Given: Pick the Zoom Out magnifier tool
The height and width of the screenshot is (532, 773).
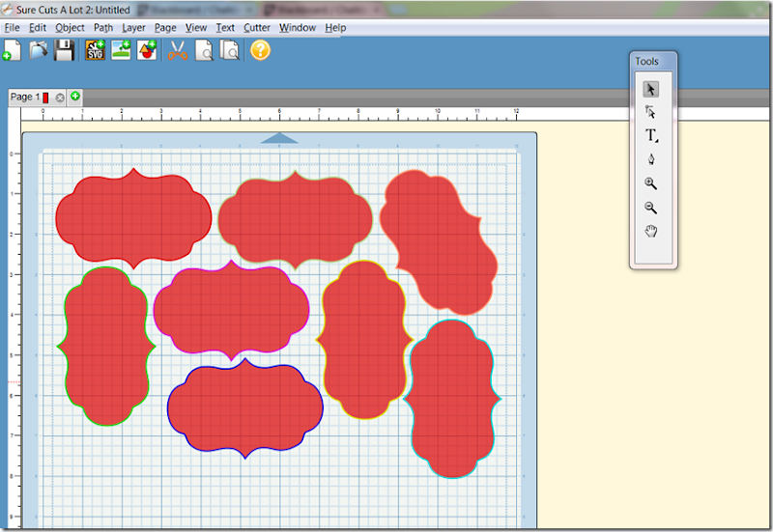Looking at the screenshot, I should [x=651, y=207].
